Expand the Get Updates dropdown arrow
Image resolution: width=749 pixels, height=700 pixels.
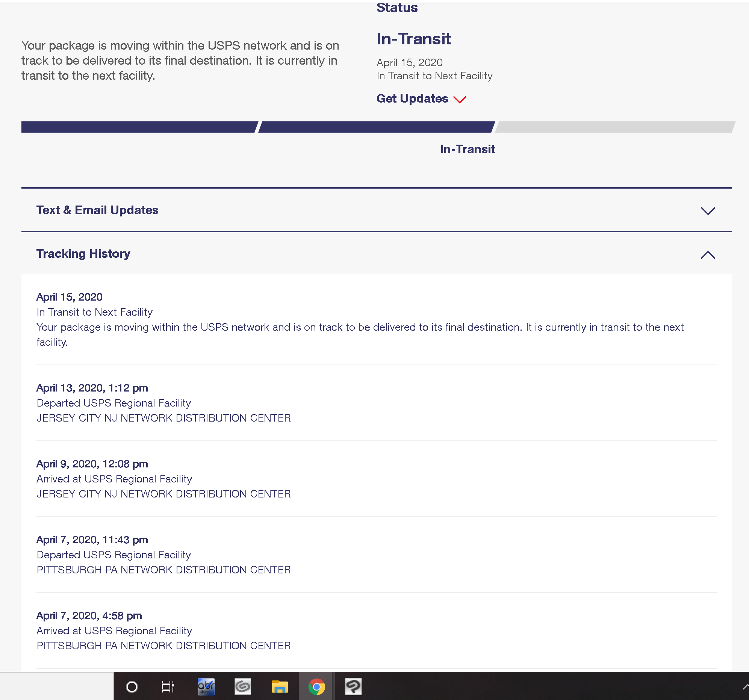(x=460, y=100)
